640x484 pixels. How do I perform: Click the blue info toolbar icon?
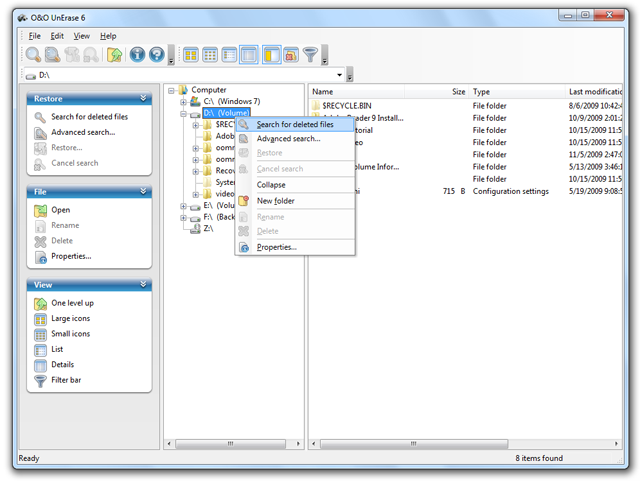(137, 55)
